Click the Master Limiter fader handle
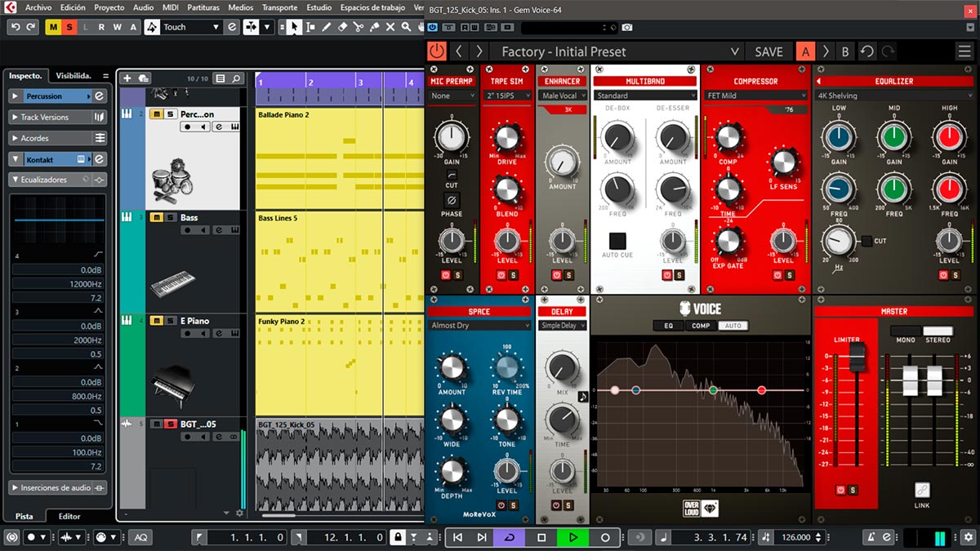 point(857,358)
